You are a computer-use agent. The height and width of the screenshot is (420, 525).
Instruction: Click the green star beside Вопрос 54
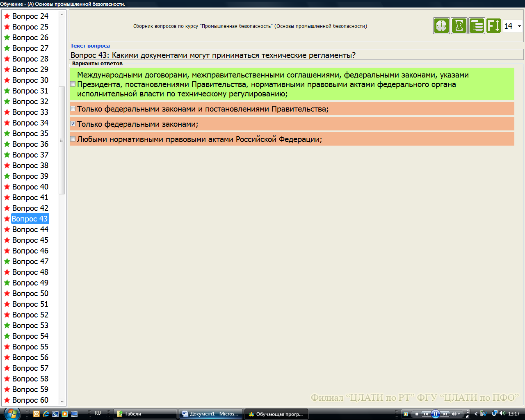(7, 336)
